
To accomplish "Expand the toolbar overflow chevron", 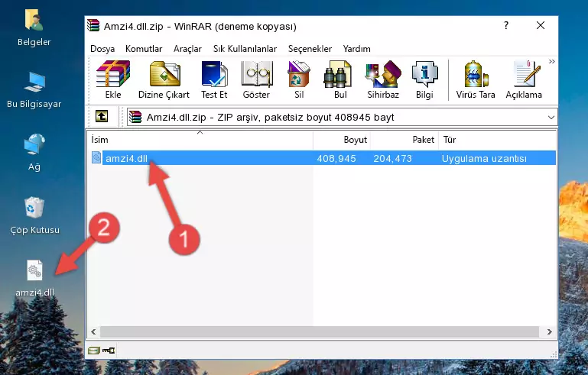I will [551, 62].
